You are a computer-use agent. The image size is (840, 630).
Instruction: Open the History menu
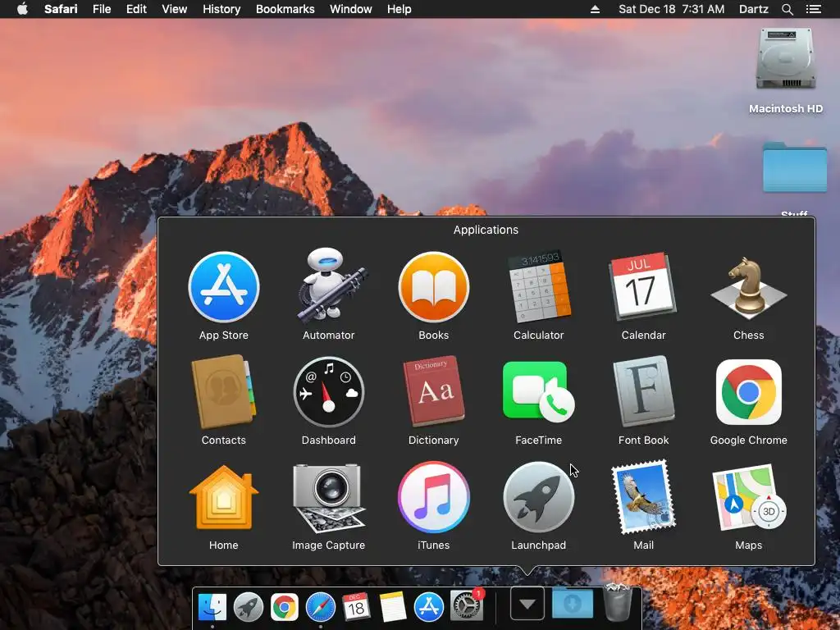pyautogui.click(x=221, y=9)
